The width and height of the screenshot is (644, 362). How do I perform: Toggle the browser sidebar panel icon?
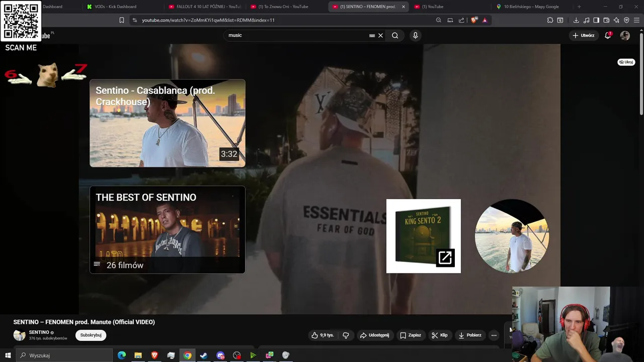tap(596, 20)
